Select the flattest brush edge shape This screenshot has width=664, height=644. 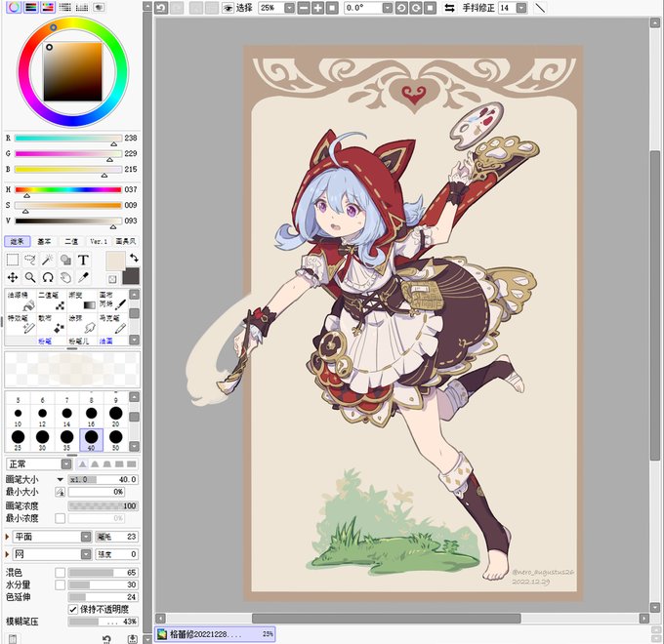click(x=132, y=464)
